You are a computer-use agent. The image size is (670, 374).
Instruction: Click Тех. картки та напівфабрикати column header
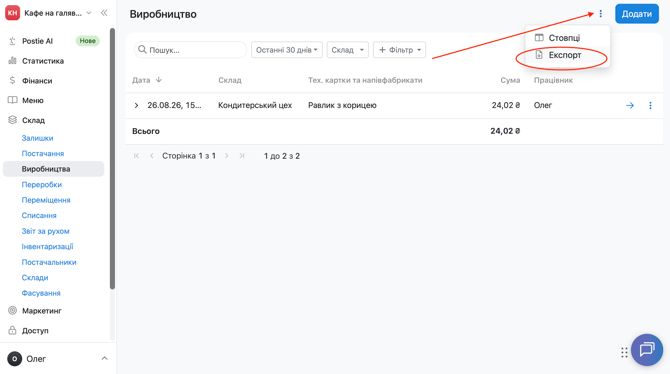pos(365,80)
